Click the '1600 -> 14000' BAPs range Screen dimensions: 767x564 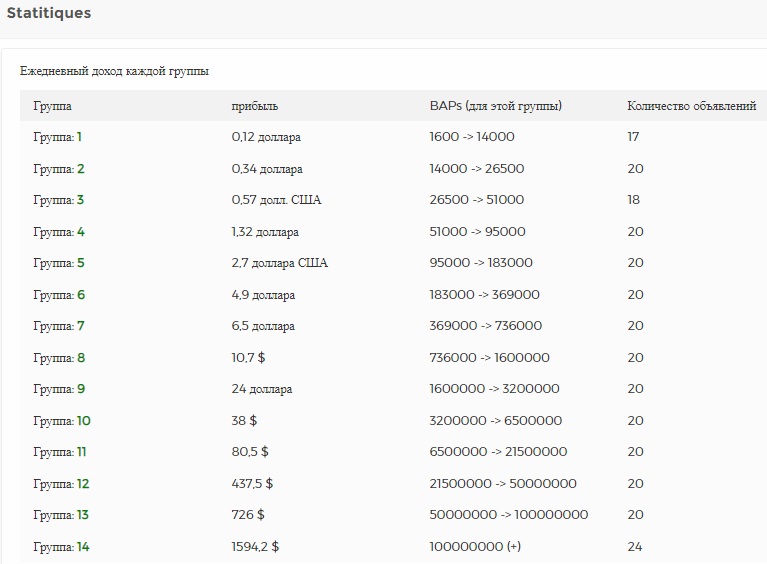pyautogui.click(x=472, y=137)
